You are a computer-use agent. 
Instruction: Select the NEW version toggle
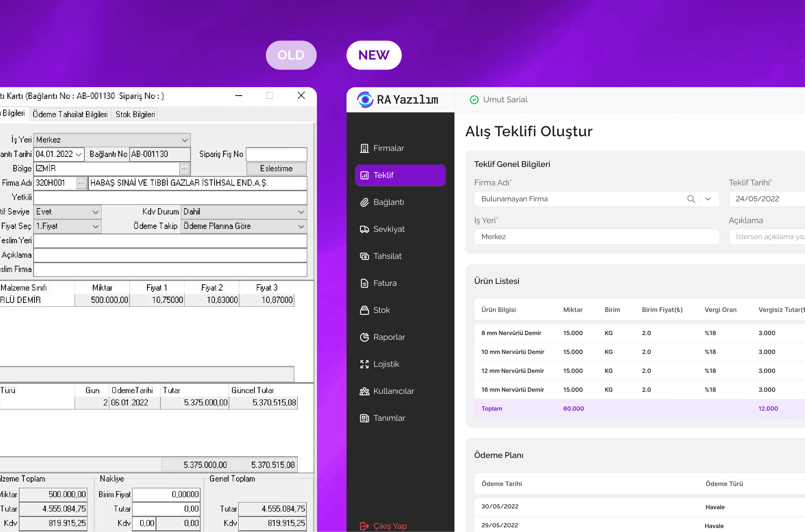[x=374, y=55]
